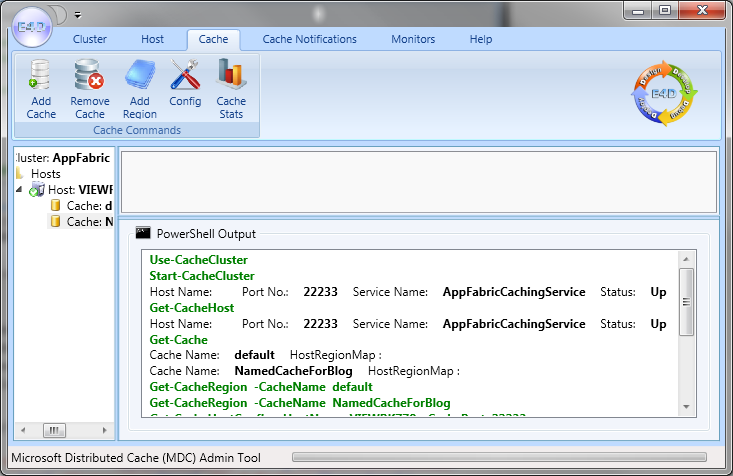Click the PowerShell output scroll down arrow
This screenshot has width=733, height=476.
point(685,406)
